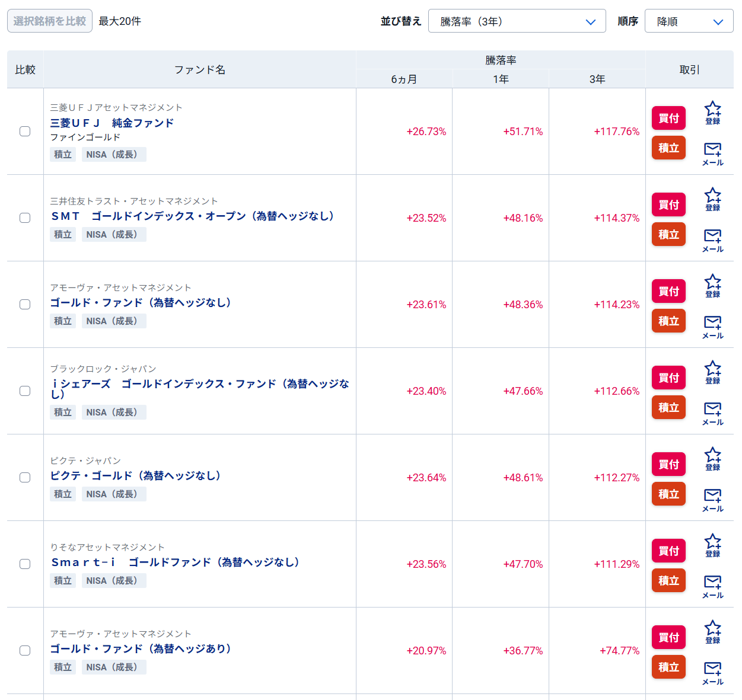The width and height of the screenshot is (742, 700).
Task: Click star icon for Smart-i ゴールドファンド
Action: click(712, 545)
